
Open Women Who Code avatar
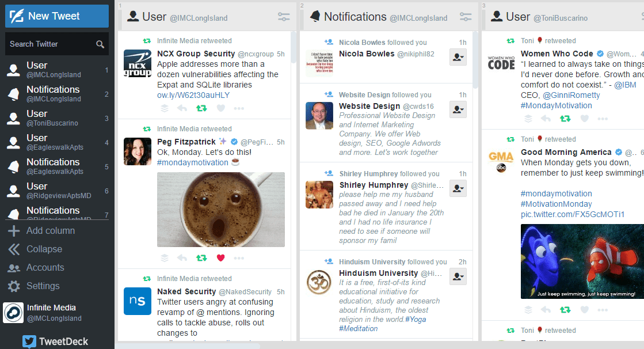501,63
